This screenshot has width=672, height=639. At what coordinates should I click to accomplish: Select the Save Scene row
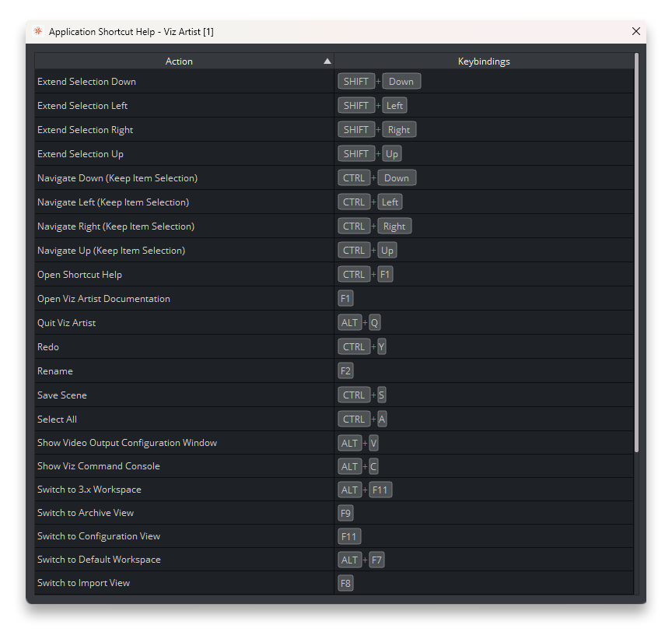coord(62,395)
